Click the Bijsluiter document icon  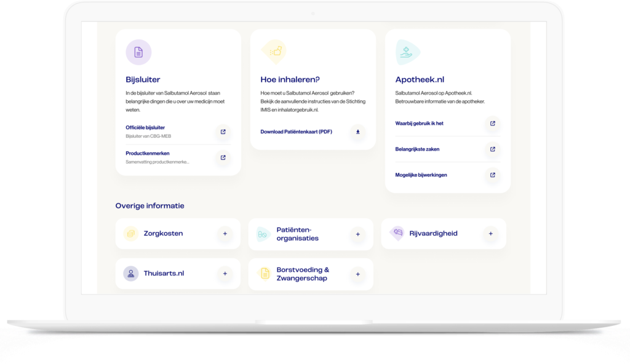coord(138,52)
